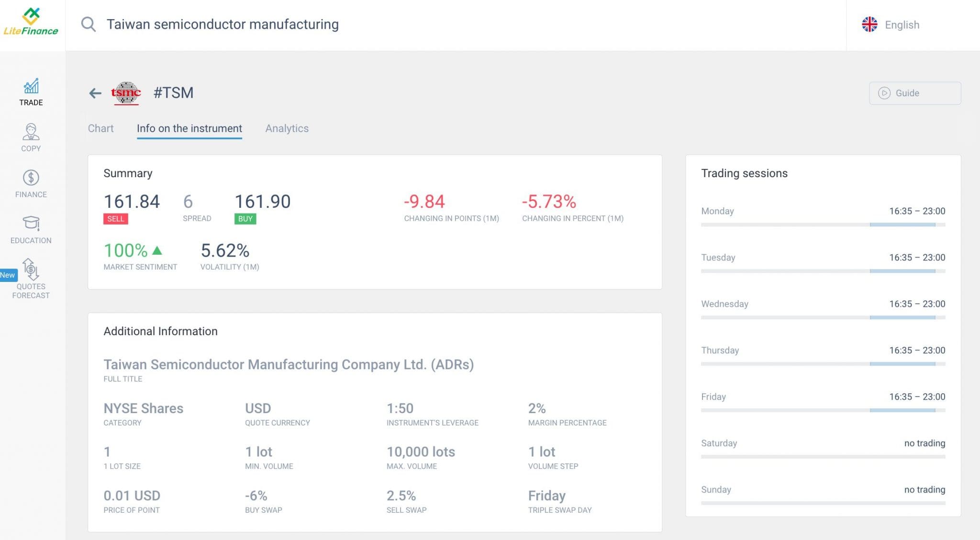This screenshot has width=980, height=540.
Task: Go back using the left arrow
Action: [x=95, y=93]
